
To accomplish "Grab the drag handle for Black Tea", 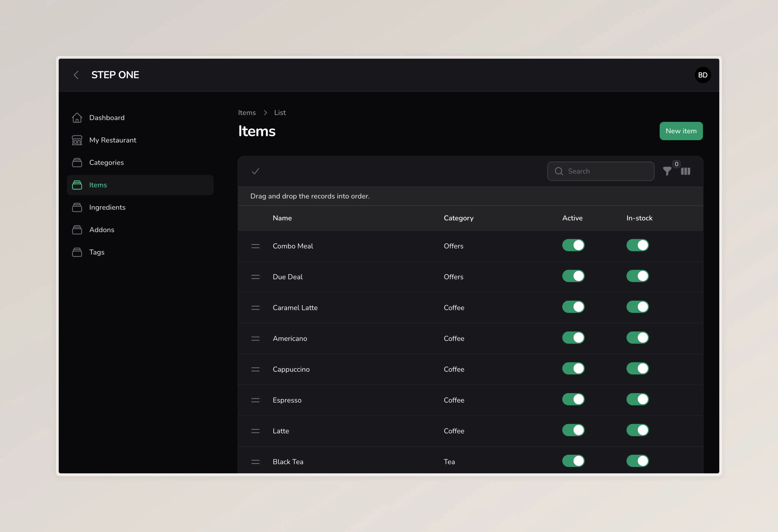I will 255,462.
